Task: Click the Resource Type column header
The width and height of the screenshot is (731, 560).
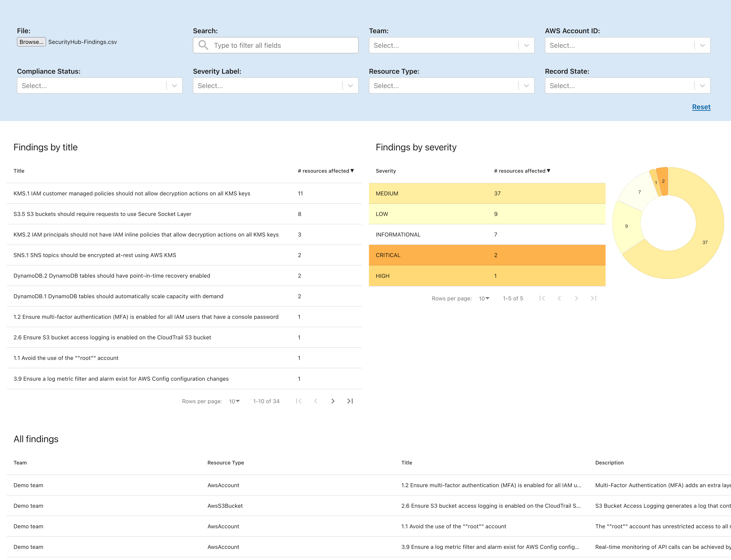Action: pos(226,463)
